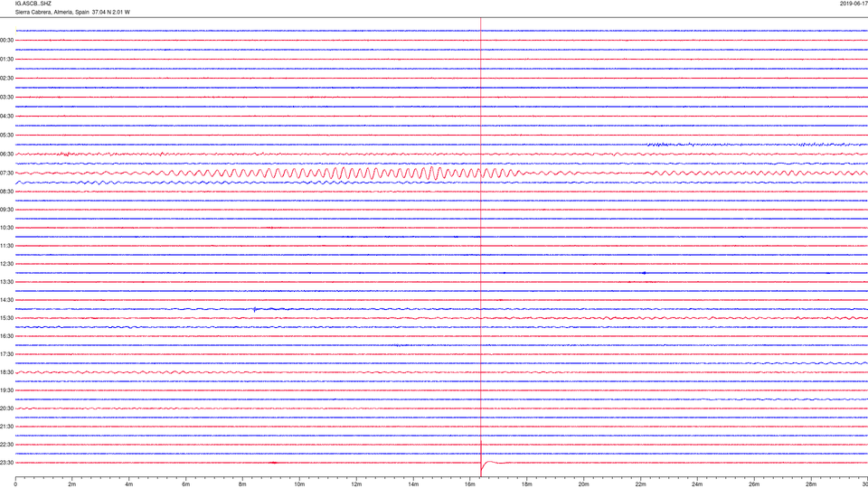Select the 09:30 trace time label
Image resolution: width=868 pixels, height=488 pixels.
(6, 210)
